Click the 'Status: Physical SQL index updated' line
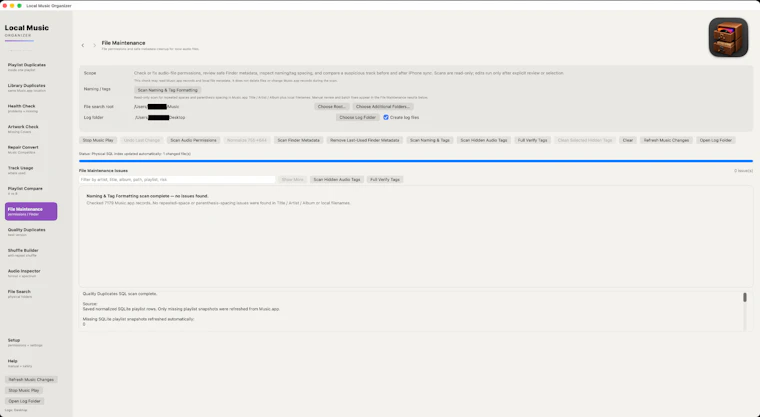Screen dimensions: 760x417 135,154
